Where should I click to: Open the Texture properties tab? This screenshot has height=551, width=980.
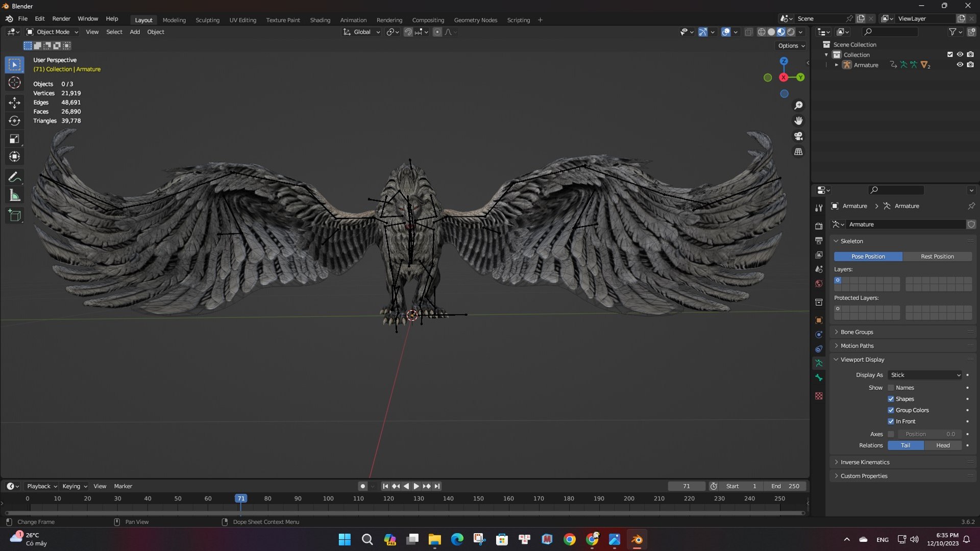click(819, 396)
